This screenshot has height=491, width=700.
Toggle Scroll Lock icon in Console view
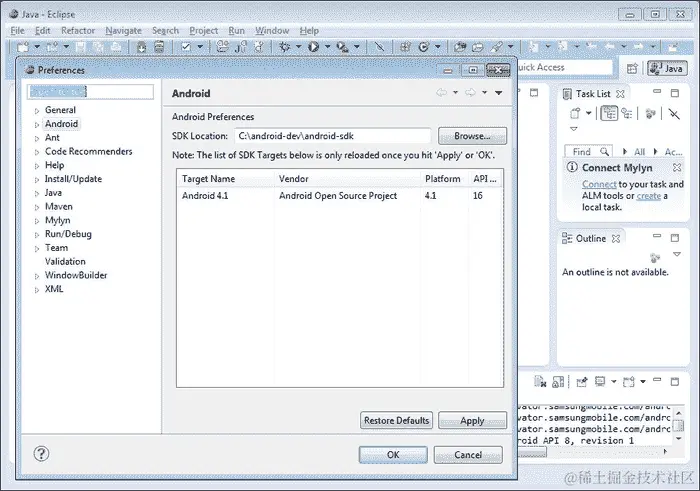click(558, 382)
